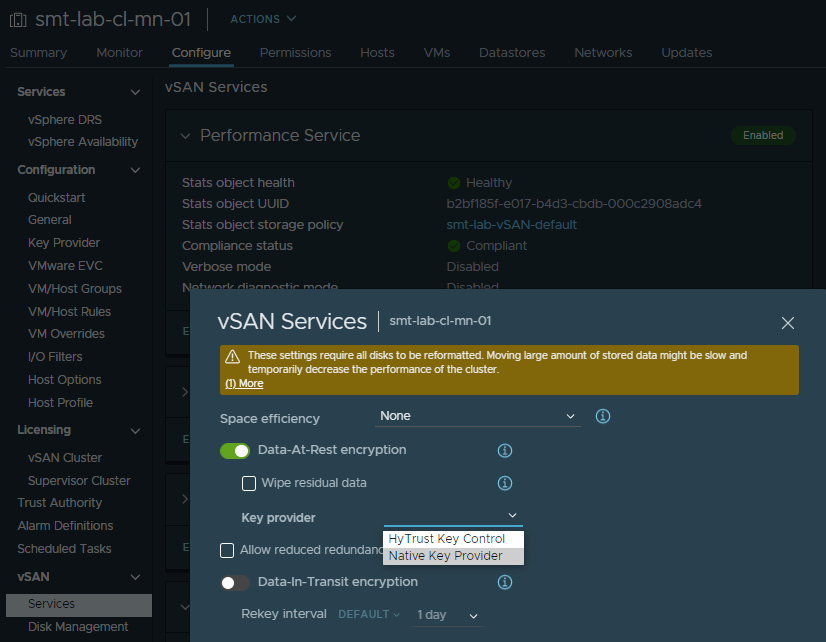Click the (1) More link in warning
Image resolution: width=826 pixels, height=642 pixels.
[x=244, y=383]
